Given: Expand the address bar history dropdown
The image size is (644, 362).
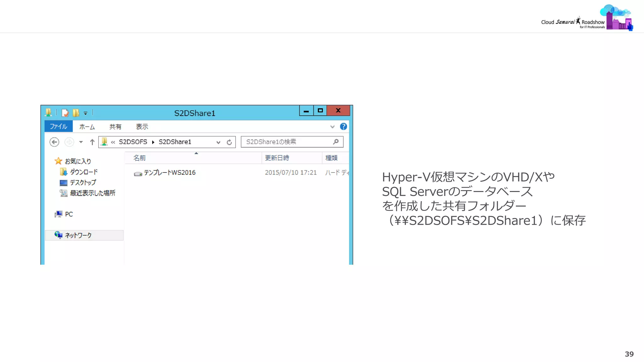Looking at the screenshot, I should click(218, 142).
